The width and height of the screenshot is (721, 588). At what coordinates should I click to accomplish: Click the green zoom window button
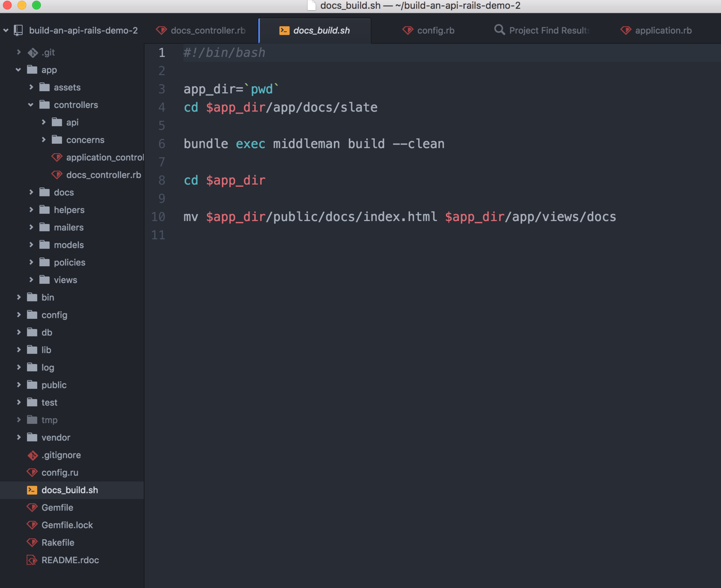tap(36, 5)
